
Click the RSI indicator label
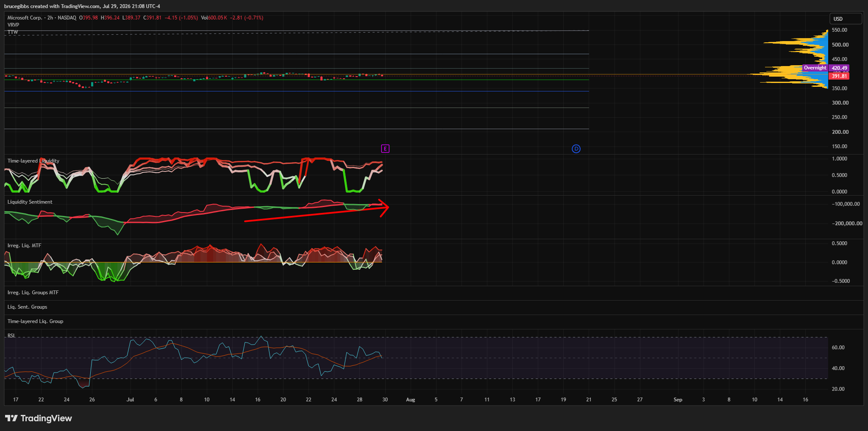[x=11, y=336]
